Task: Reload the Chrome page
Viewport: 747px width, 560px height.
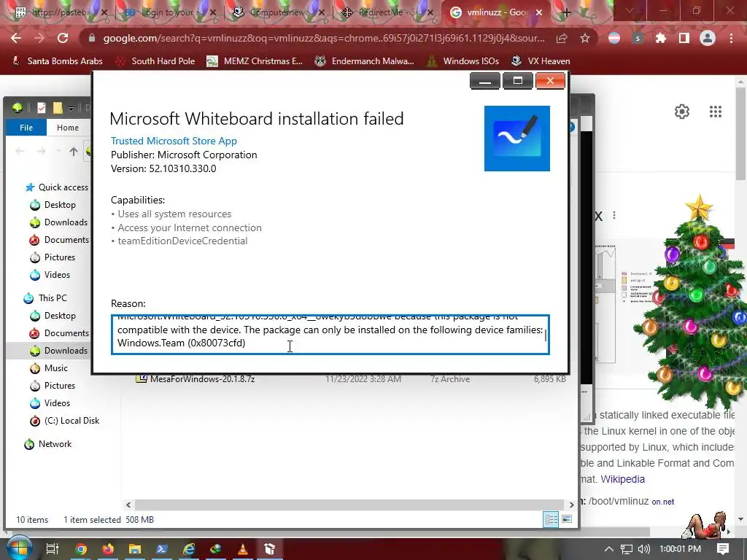Action: click(x=63, y=38)
